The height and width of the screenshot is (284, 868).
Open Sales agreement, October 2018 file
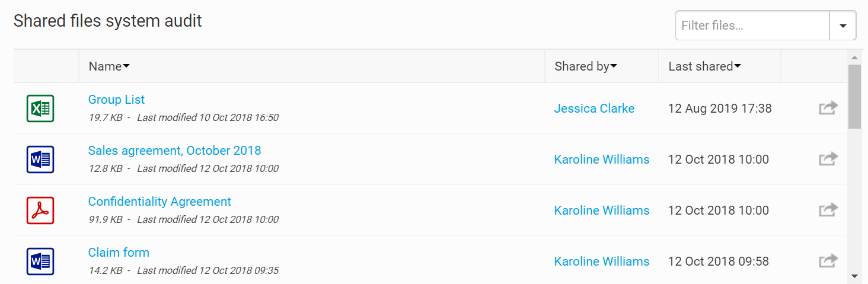(x=174, y=151)
